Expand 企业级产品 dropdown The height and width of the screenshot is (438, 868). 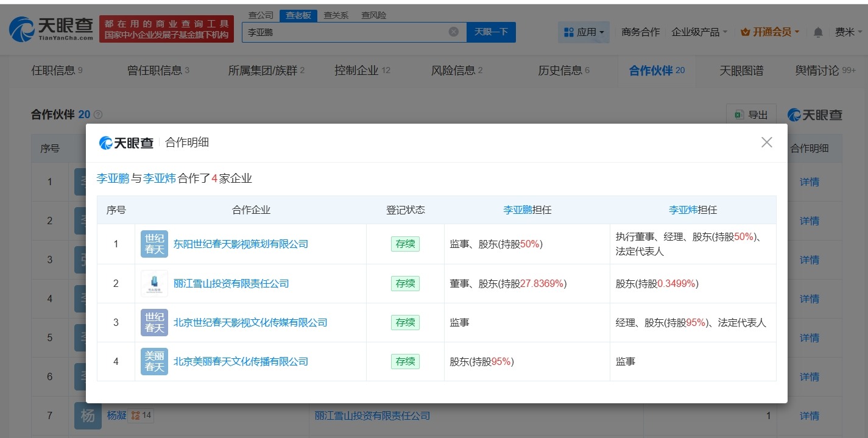(699, 32)
